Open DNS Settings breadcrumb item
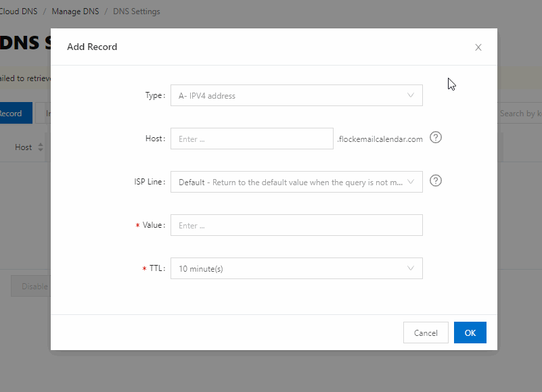Viewport: 542px width, 392px height. pos(137,11)
